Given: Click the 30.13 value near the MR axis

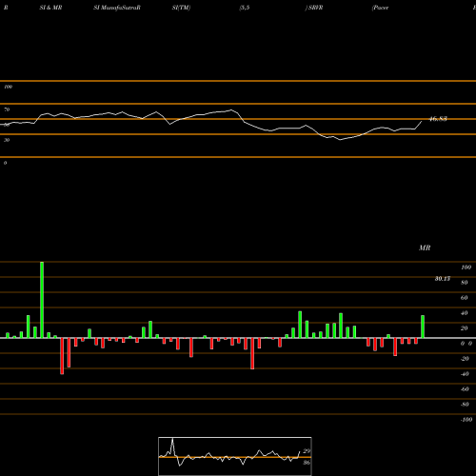Looking at the screenshot, I should click(443, 279).
